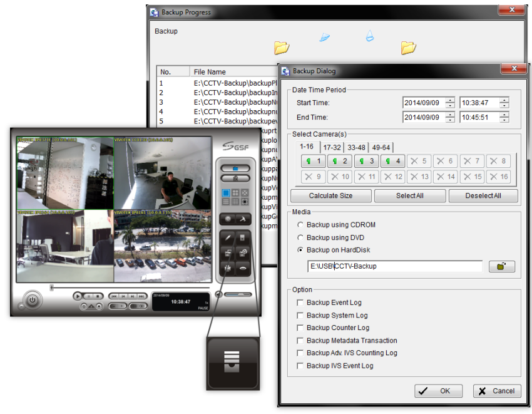The height and width of the screenshot is (414, 532).
Task: Choose the Backup using CDROM option
Action: (301, 224)
